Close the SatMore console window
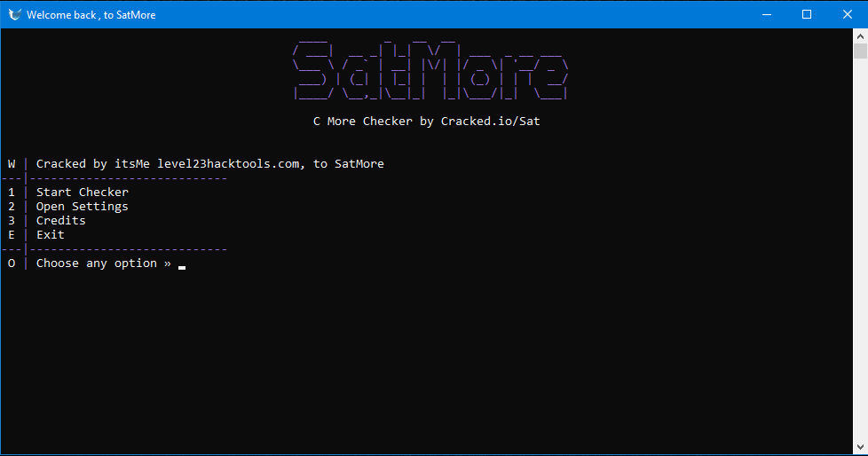The image size is (868, 456). (848, 14)
